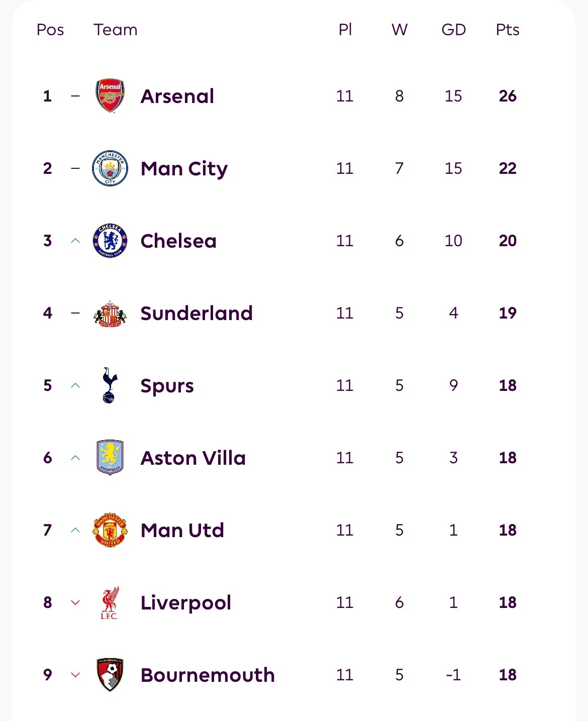Viewport: 588px width, 721px height.
Task: Click Arsenal's 26 points value
Action: point(508,96)
